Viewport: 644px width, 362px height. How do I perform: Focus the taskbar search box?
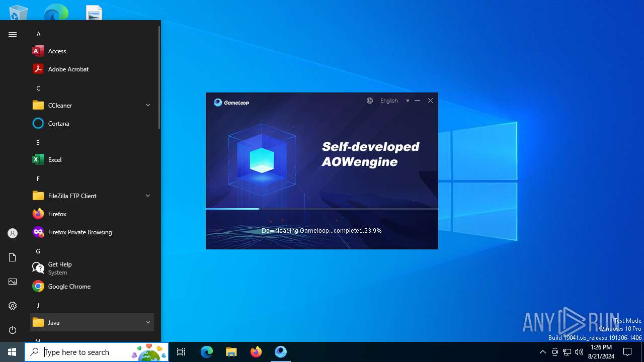[x=97, y=352]
